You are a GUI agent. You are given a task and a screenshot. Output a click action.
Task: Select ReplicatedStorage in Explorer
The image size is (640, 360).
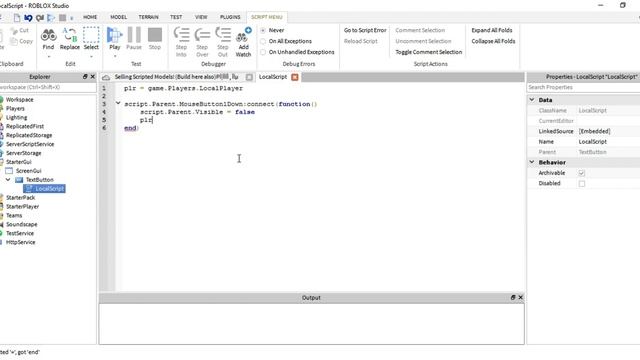(29, 135)
